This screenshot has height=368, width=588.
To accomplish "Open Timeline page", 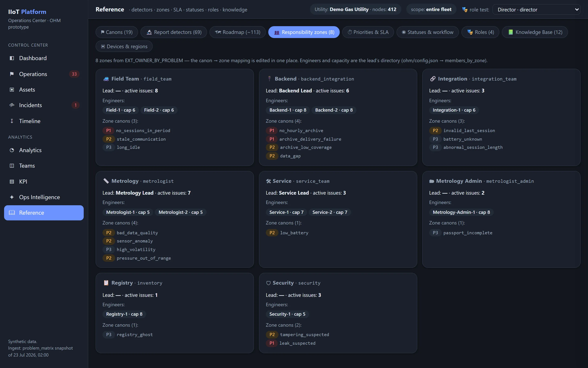I will tap(44, 121).
